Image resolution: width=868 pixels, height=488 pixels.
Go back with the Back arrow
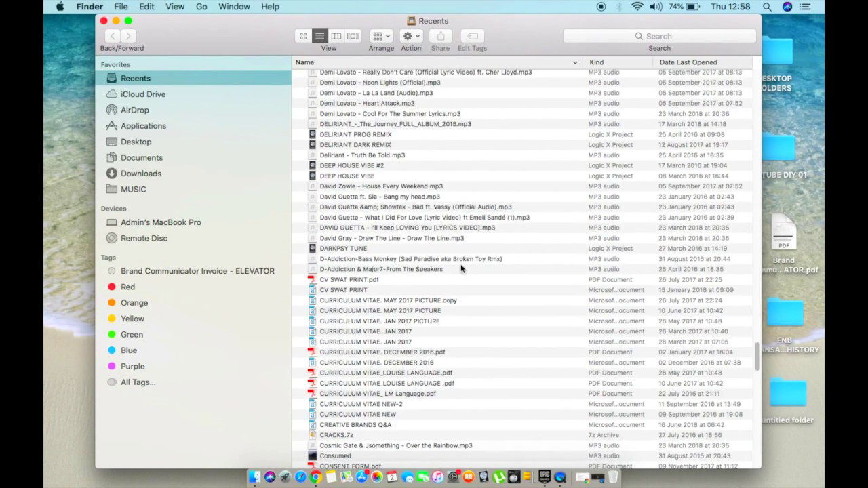click(113, 36)
